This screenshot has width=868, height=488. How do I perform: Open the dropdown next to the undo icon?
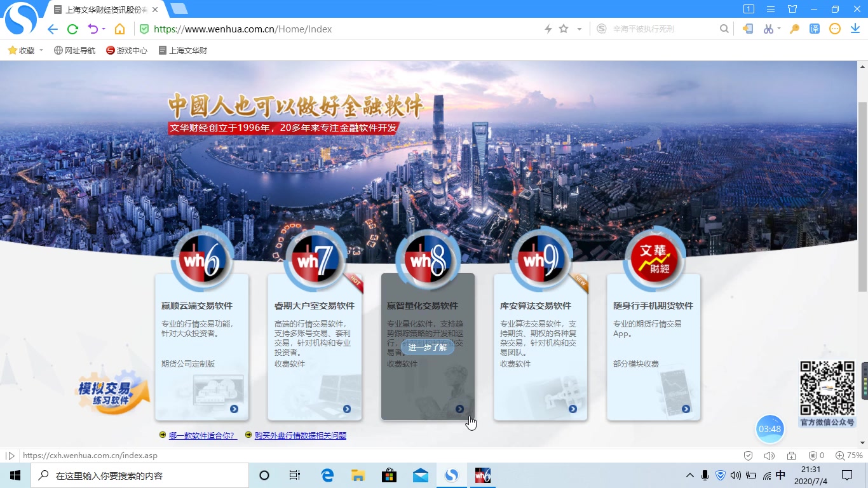[104, 29]
